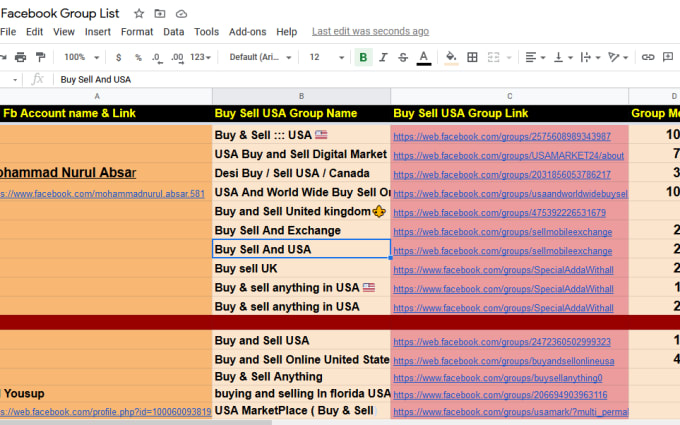Click the document title Facebook Group List
680x425 pixels.
[x=59, y=13]
